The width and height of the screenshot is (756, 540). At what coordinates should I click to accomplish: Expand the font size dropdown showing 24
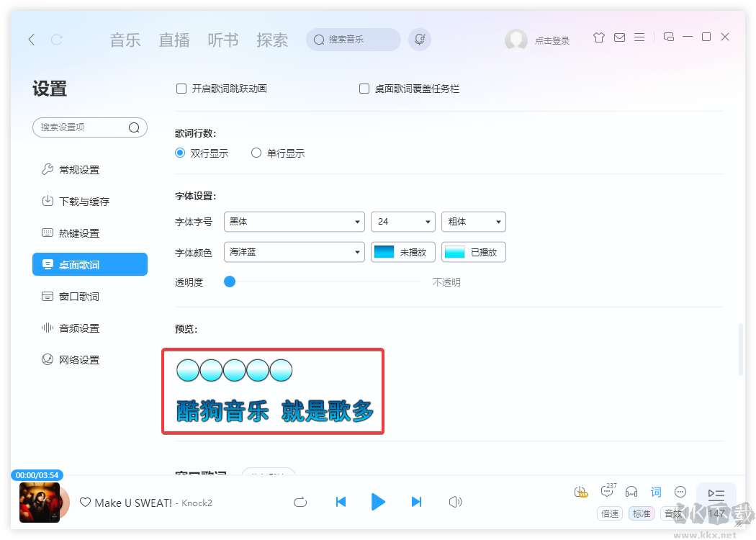click(402, 222)
